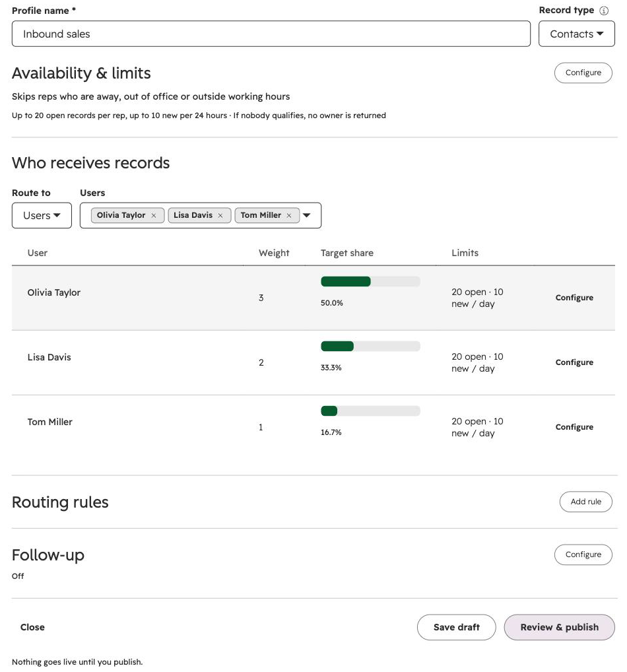
Task: Remove Olivia Taylor chip from Users
Action: click(x=153, y=216)
